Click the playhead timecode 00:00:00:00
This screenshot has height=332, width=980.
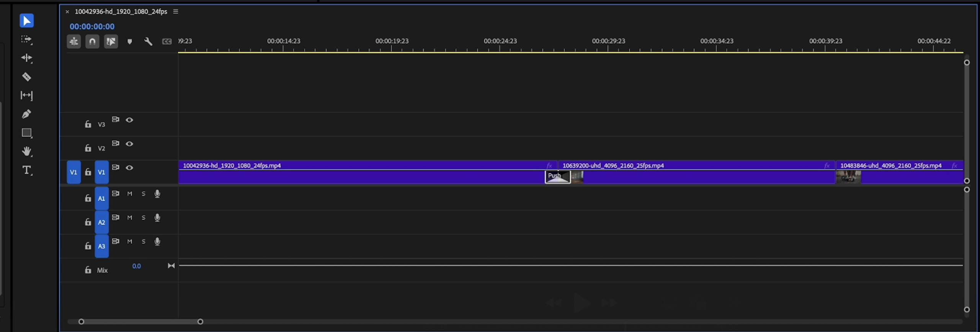[x=92, y=26]
